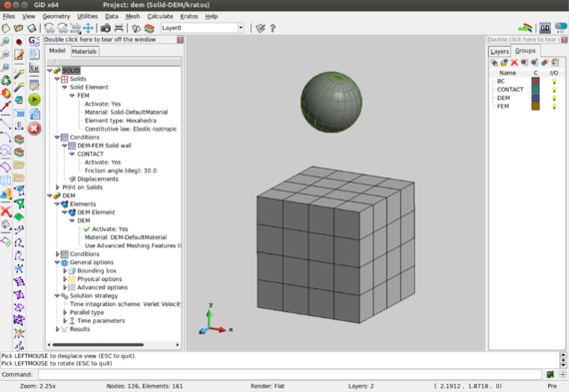
Task: Open the layers stack icon beside Layer0 box
Action: coord(149,28)
